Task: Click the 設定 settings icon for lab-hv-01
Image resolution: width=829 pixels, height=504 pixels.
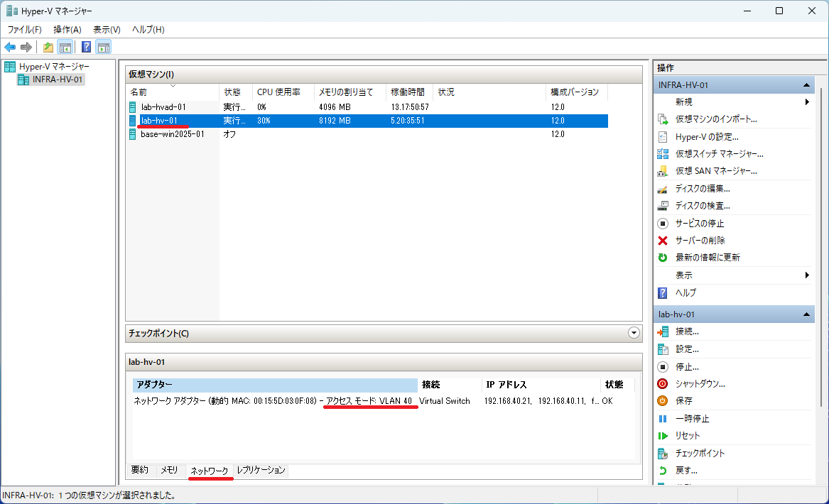Action: [x=663, y=349]
